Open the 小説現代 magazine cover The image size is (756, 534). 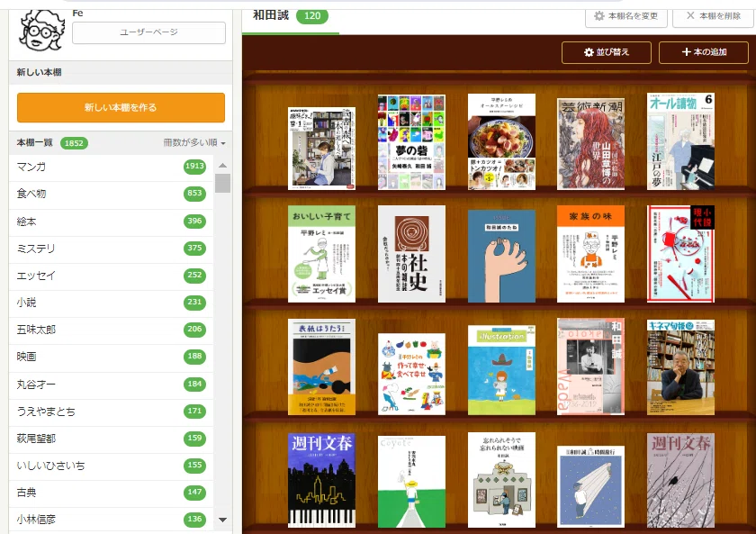click(680, 254)
